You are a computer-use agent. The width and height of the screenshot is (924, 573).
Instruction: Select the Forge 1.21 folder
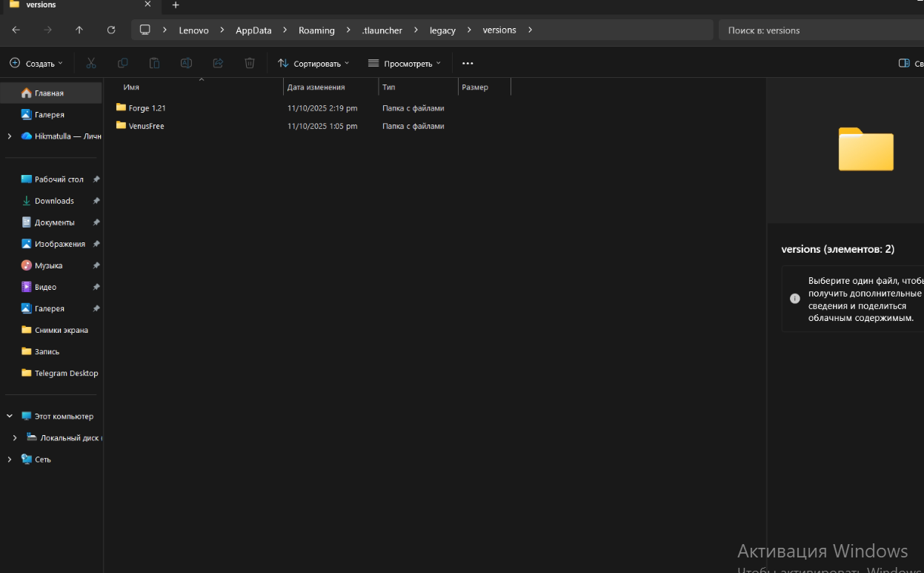coord(147,108)
